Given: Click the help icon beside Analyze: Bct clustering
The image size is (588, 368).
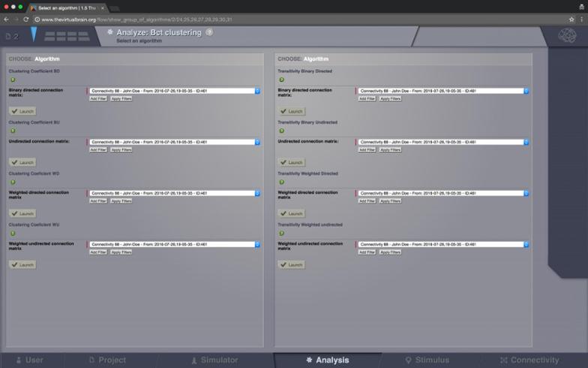Looking at the screenshot, I should tap(209, 32).
